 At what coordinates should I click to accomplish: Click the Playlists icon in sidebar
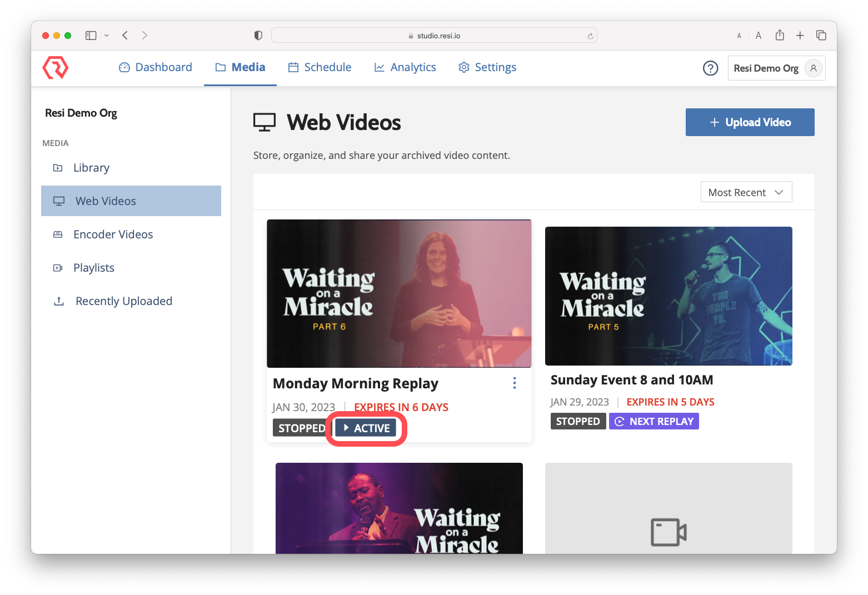[x=58, y=267]
